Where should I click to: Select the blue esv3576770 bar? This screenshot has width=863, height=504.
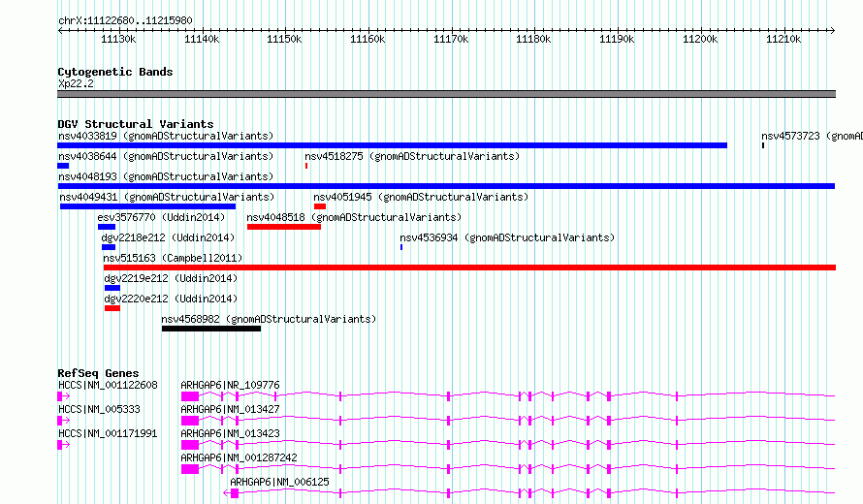107,227
